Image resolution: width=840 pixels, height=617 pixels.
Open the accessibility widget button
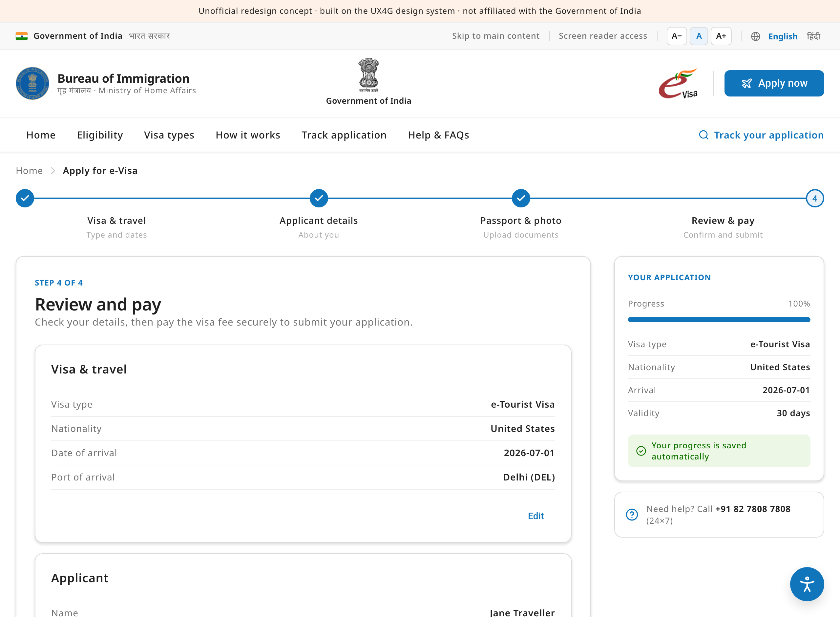point(807,584)
